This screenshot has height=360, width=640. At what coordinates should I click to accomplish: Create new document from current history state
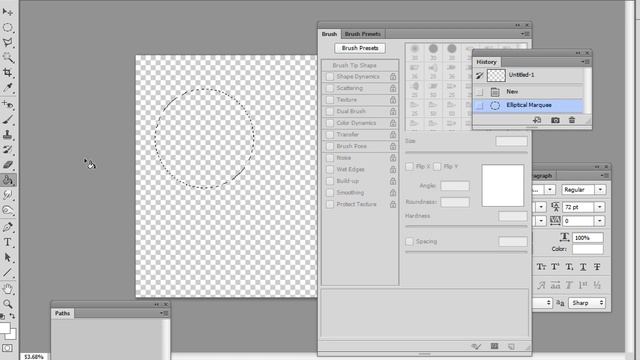pyautogui.click(x=537, y=120)
